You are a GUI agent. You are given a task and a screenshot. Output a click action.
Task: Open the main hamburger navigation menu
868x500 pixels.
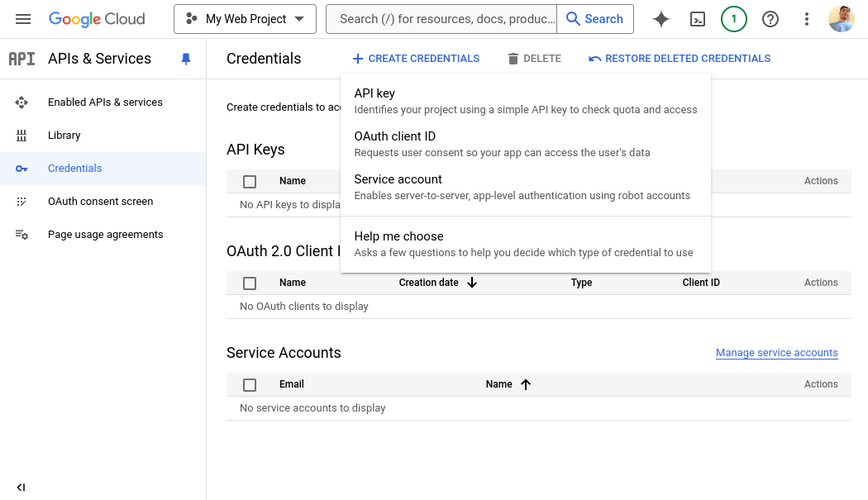[x=23, y=19]
